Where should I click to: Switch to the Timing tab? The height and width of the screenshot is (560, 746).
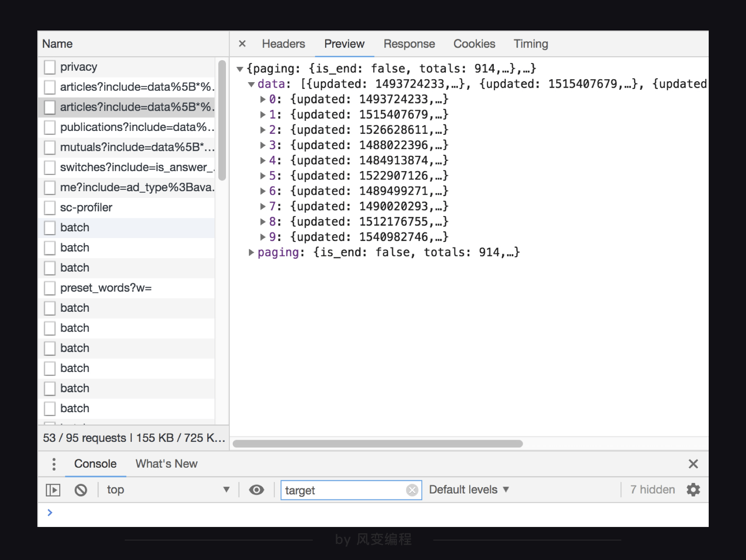click(531, 44)
